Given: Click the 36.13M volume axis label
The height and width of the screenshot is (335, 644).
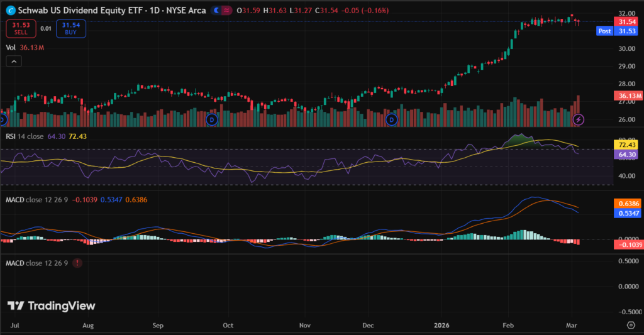Looking at the screenshot, I should pyautogui.click(x=626, y=96).
